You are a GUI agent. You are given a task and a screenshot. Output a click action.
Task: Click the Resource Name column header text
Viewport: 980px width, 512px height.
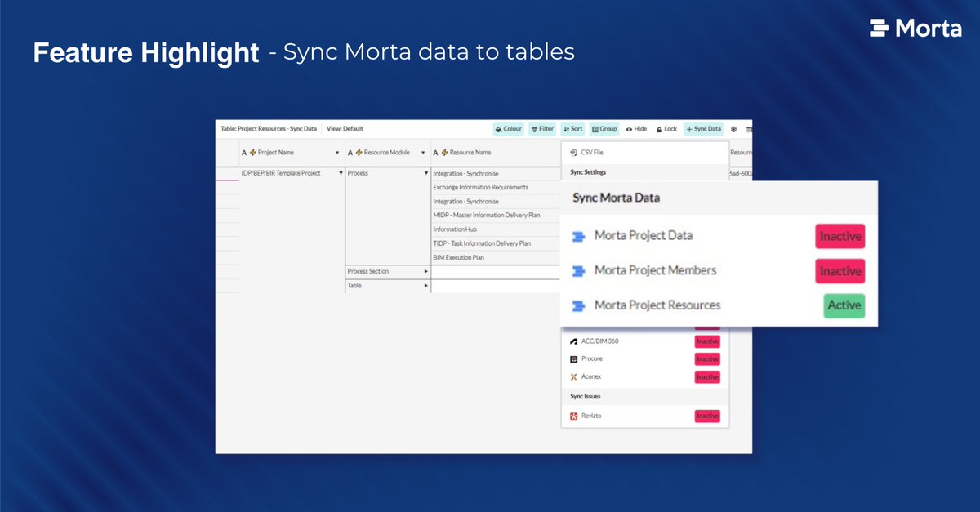tap(470, 153)
